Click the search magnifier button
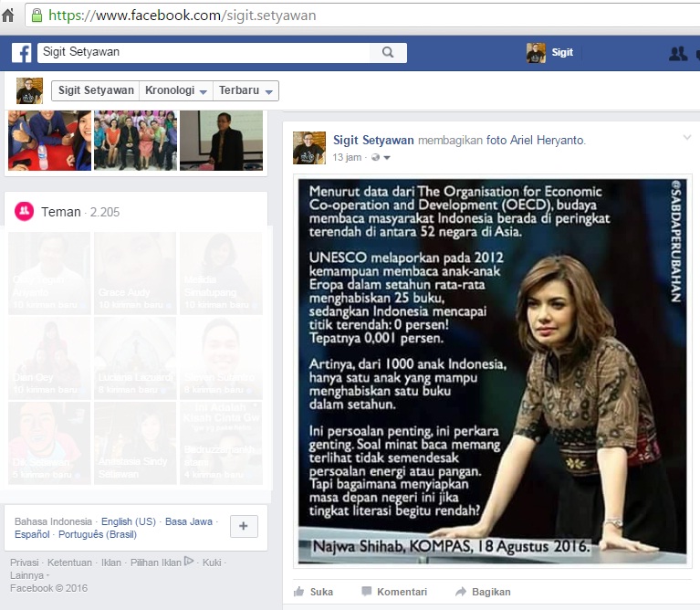 388,52
